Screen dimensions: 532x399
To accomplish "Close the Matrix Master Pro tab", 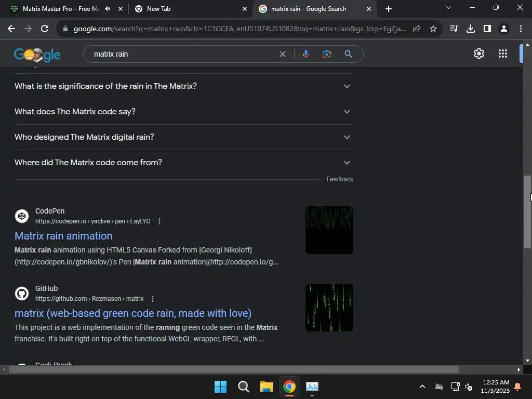I will tap(121, 9).
